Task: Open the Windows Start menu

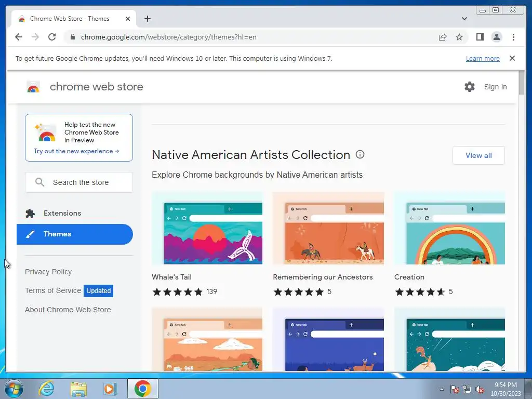Action: 14,389
